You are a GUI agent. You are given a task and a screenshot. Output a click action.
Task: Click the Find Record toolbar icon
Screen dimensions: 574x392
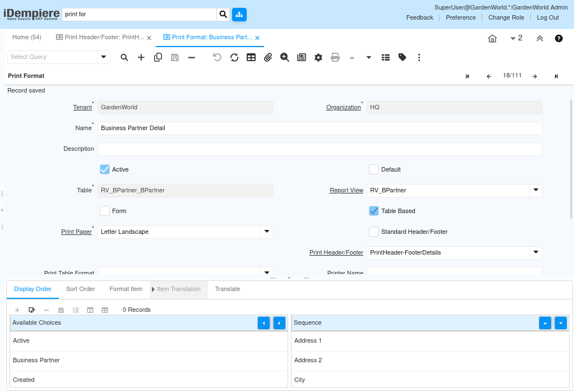click(x=124, y=58)
